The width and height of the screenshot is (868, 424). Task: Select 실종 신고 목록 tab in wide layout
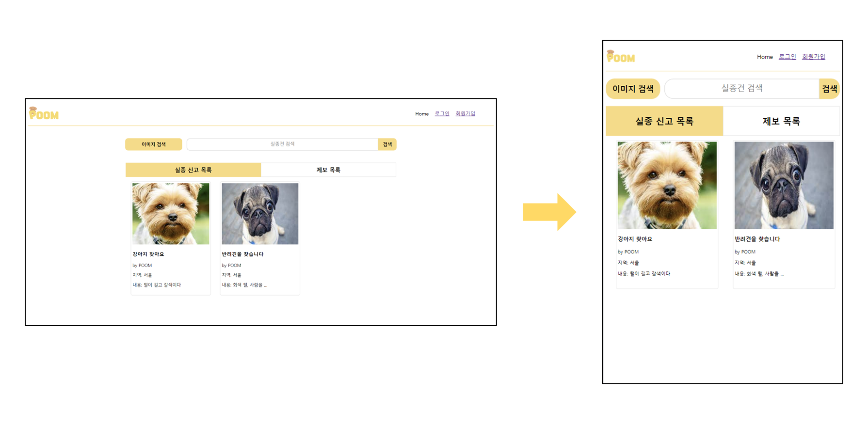tap(193, 170)
